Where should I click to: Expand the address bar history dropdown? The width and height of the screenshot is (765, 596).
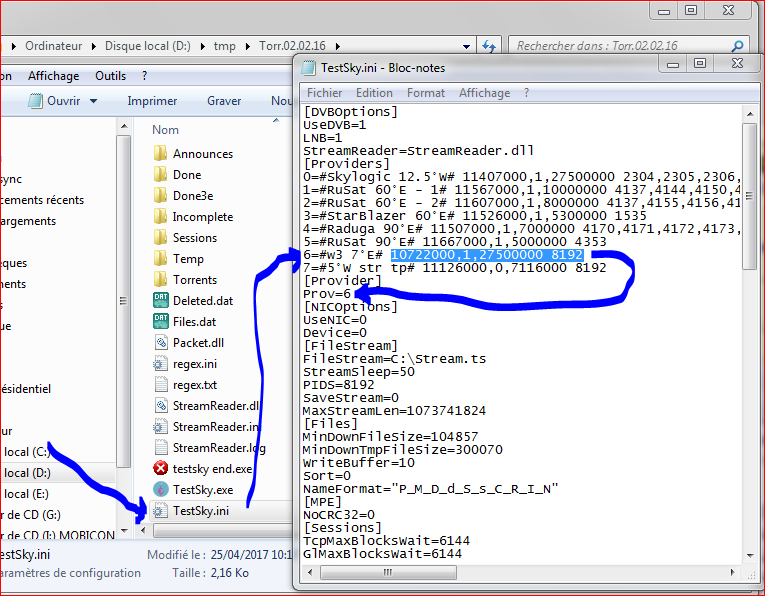(x=466, y=46)
